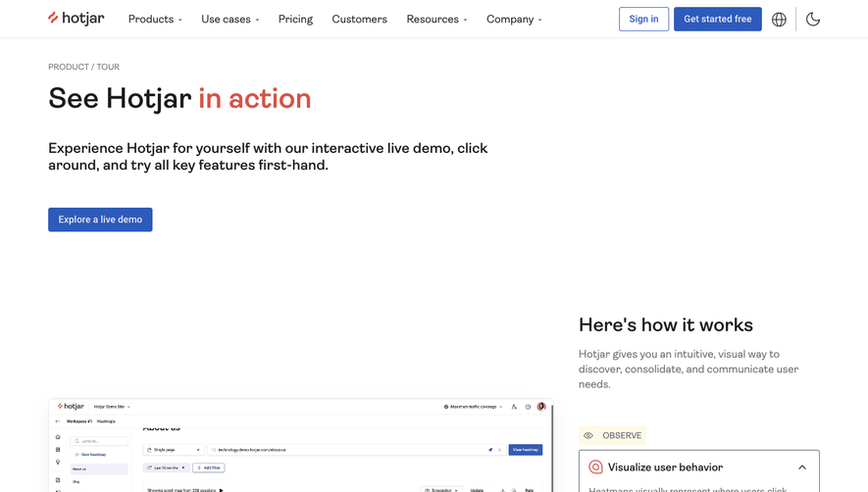Expand the Resources dropdown menu
Image resolution: width=868 pixels, height=492 pixels.
click(x=436, y=20)
